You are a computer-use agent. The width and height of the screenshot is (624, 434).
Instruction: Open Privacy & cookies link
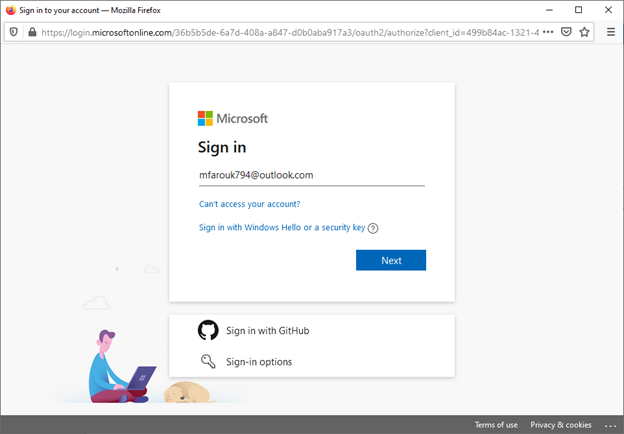pos(561,425)
